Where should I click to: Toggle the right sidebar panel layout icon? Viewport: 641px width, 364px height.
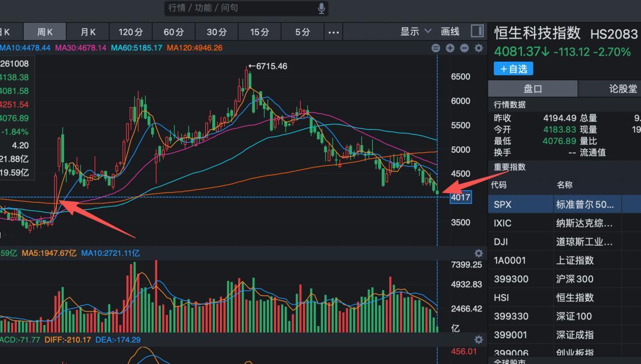(x=477, y=31)
